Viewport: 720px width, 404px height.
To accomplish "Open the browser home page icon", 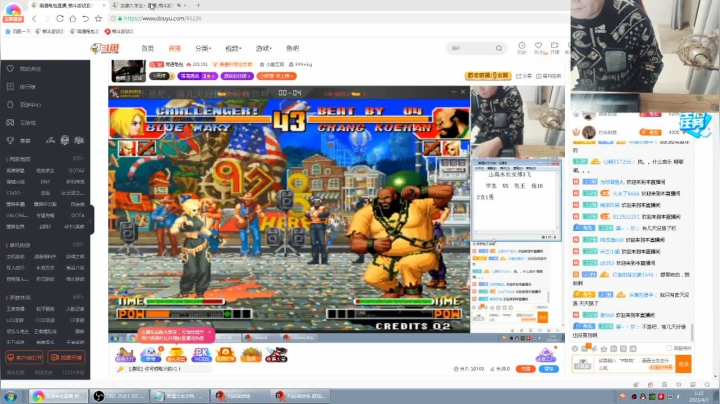I will tap(73, 18).
